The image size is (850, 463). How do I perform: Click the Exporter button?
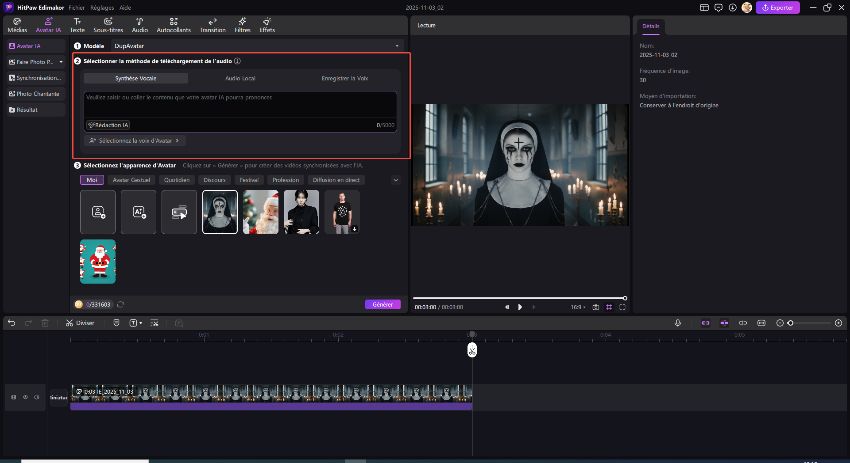pyautogui.click(x=777, y=7)
